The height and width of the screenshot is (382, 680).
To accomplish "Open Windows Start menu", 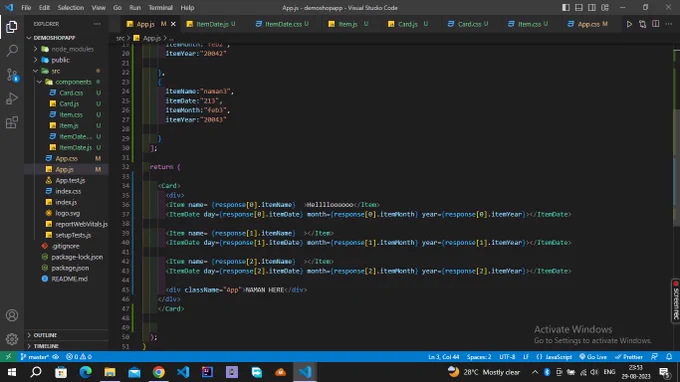I will (x=12, y=372).
